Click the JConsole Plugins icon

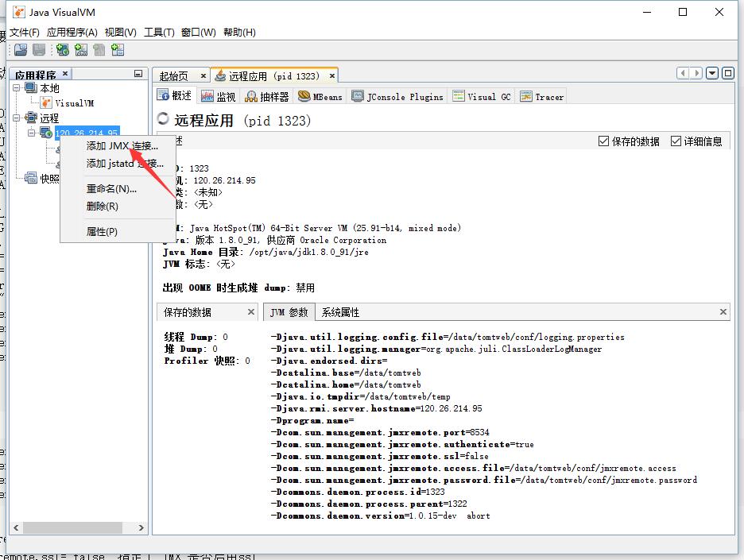[x=357, y=96]
